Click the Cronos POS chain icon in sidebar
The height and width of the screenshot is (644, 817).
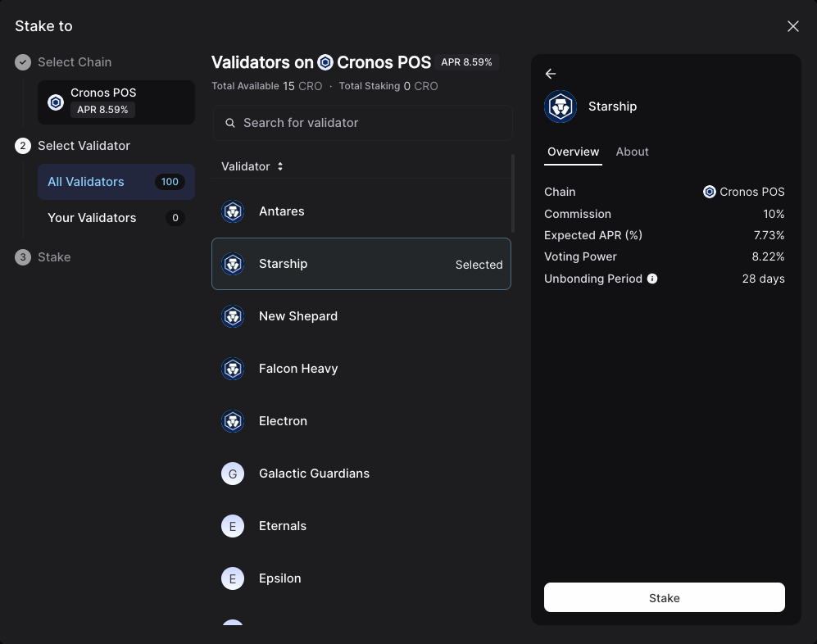coord(56,102)
